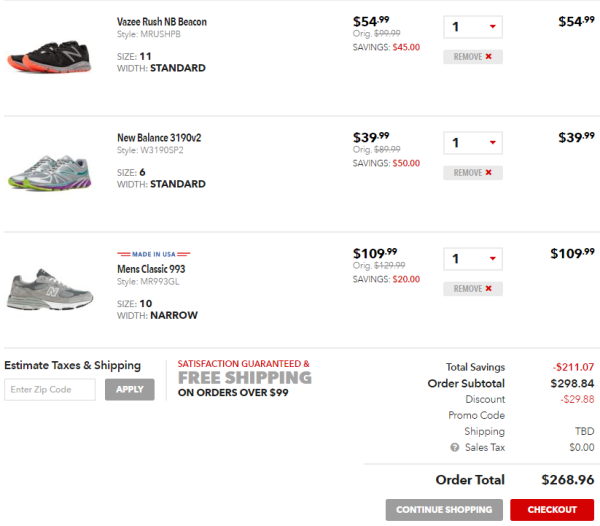This screenshot has height=526, width=600.
Task: Click Continue Shopping button
Action: [444, 510]
